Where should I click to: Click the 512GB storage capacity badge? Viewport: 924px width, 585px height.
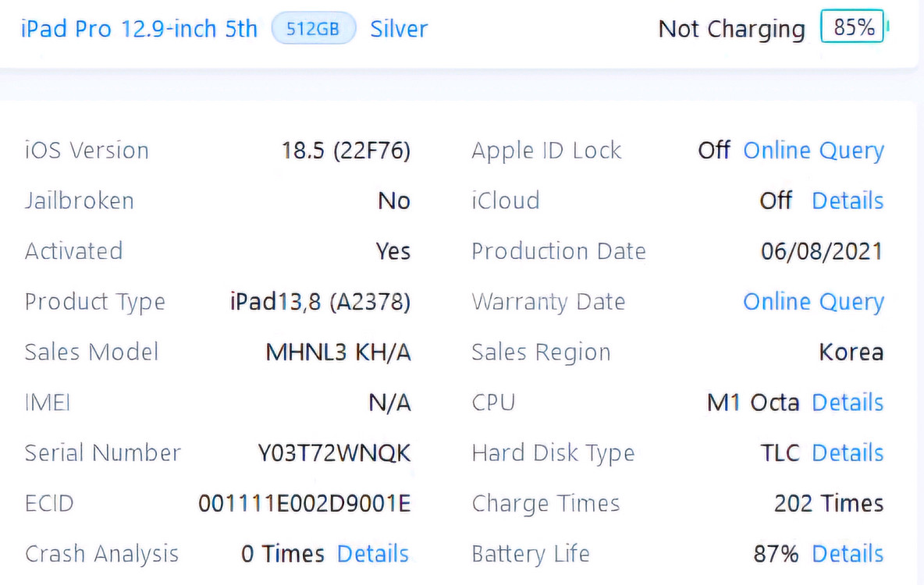[x=313, y=29]
